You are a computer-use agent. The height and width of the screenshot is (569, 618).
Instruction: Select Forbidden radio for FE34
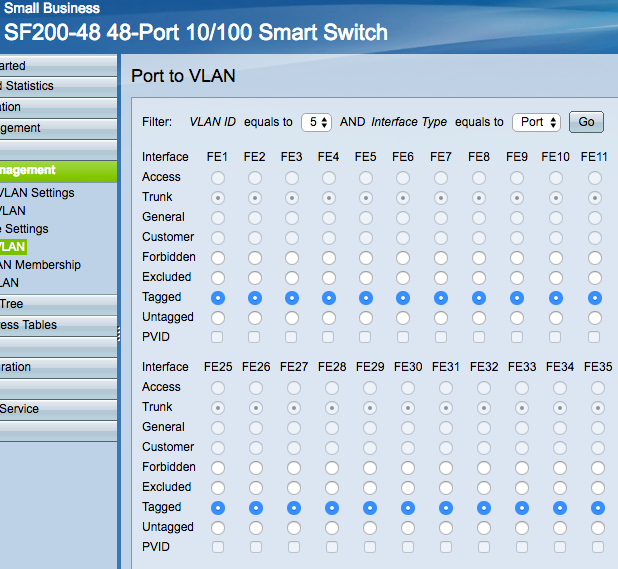point(560,468)
